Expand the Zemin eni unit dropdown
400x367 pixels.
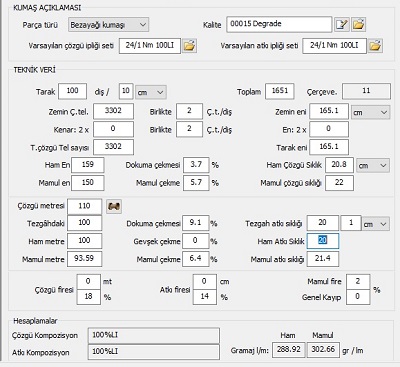click(x=370, y=112)
